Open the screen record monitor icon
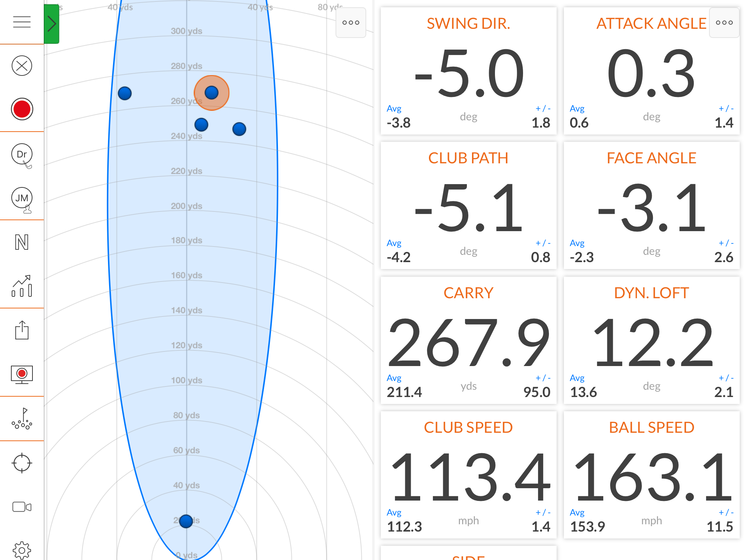 coord(22,374)
